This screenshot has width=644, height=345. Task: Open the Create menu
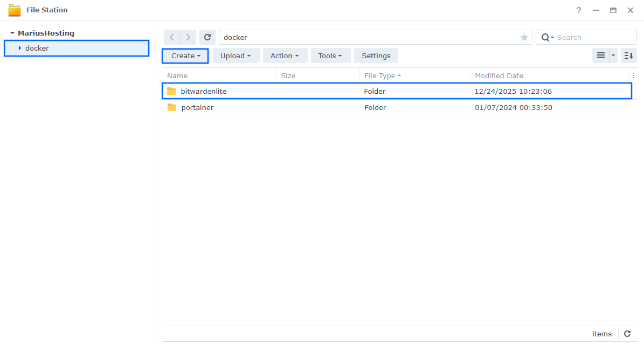pos(185,56)
